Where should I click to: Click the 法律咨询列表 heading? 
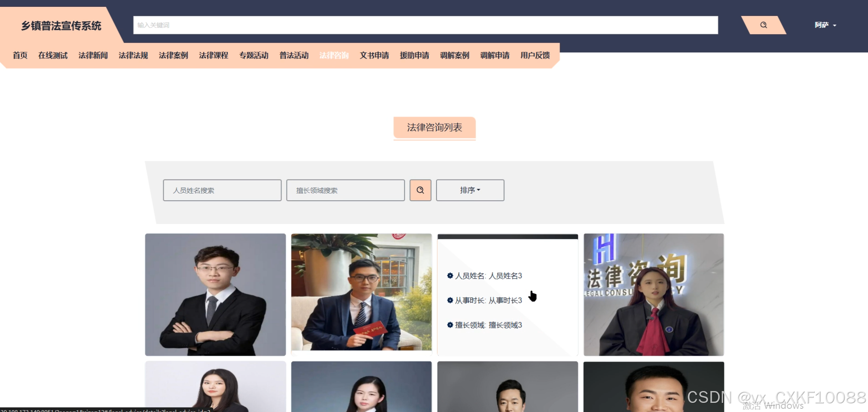point(434,127)
